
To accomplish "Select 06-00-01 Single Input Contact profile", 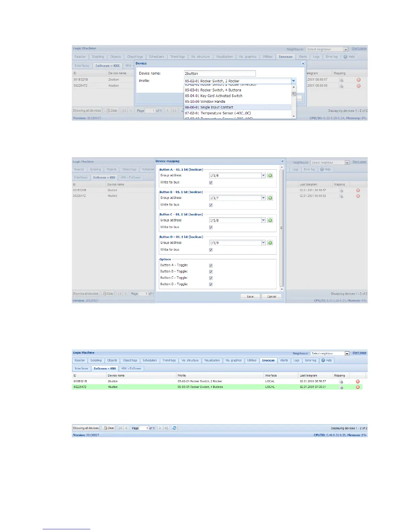I will [237, 107].
